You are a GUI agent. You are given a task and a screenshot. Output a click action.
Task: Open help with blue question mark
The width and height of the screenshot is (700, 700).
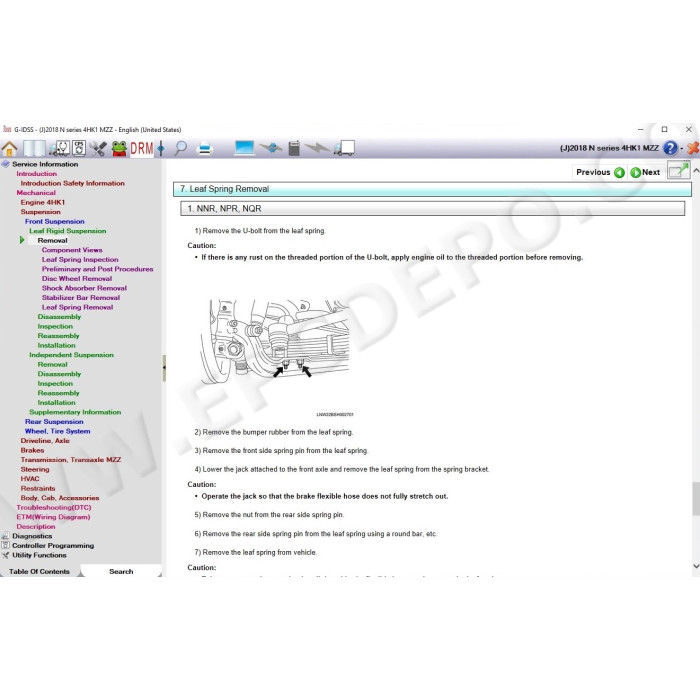670,148
